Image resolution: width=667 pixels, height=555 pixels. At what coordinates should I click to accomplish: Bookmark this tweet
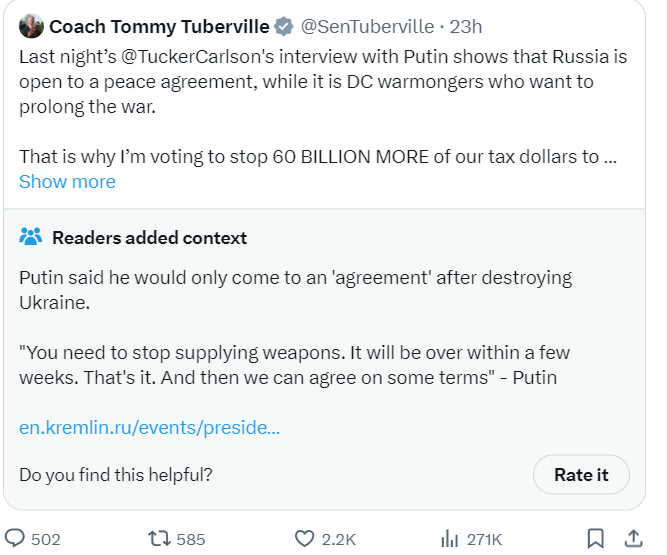pos(596,538)
